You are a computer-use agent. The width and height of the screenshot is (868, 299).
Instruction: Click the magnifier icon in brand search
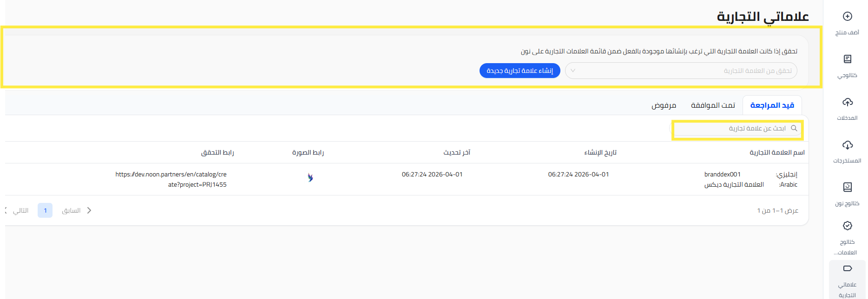click(x=794, y=128)
